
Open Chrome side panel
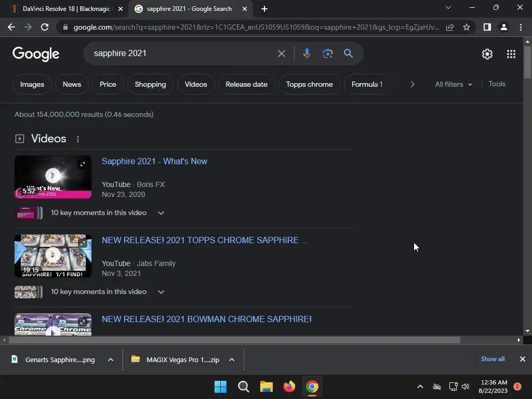click(487, 27)
